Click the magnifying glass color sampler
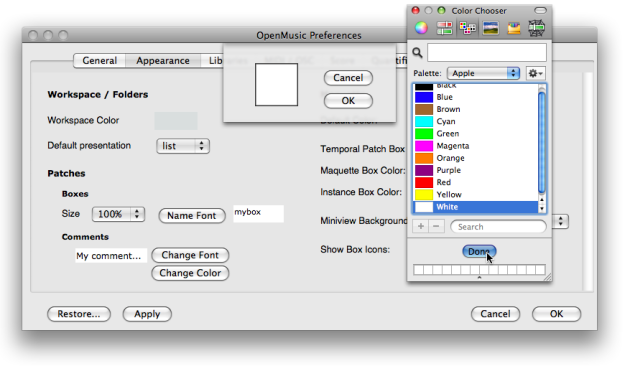Viewport: 630px width, 366px height. pos(417,53)
